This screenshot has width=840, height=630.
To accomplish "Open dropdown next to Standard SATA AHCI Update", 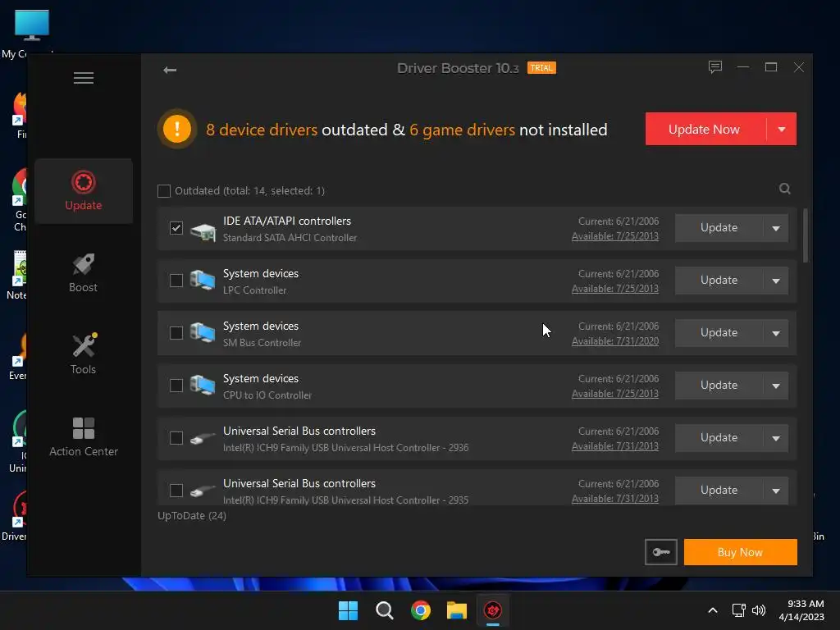I will tap(776, 228).
